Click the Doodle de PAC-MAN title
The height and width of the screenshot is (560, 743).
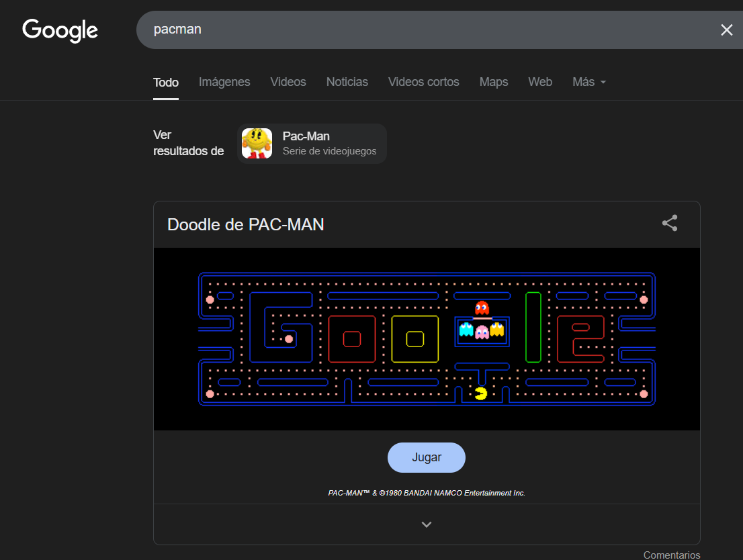coord(245,224)
